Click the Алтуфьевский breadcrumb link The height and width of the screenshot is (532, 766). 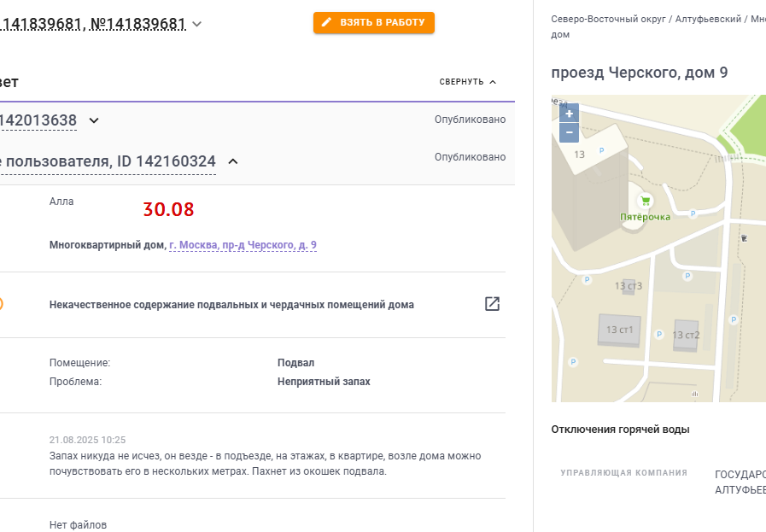pyautogui.click(x=708, y=19)
